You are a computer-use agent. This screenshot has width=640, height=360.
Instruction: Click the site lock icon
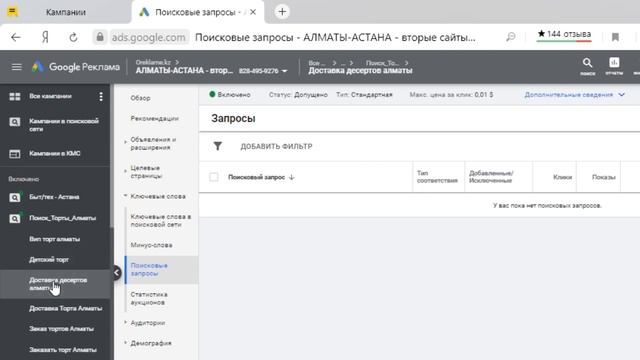point(100,37)
